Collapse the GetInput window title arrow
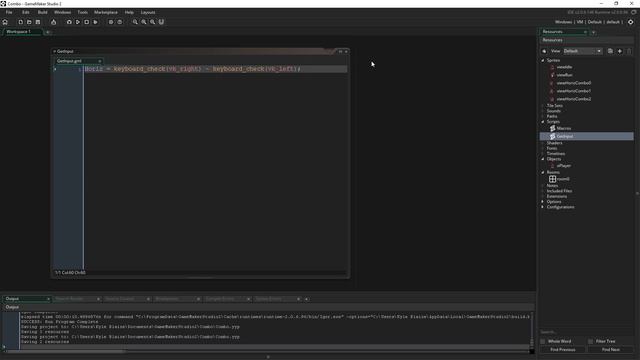Viewport: 640px width, 360px height. click(54, 51)
